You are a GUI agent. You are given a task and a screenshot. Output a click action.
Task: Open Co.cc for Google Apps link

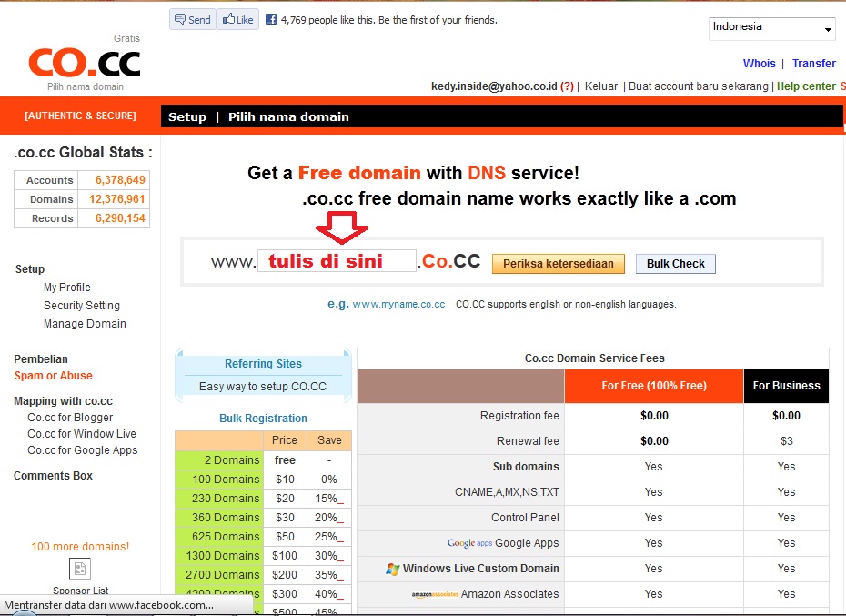coord(83,450)
